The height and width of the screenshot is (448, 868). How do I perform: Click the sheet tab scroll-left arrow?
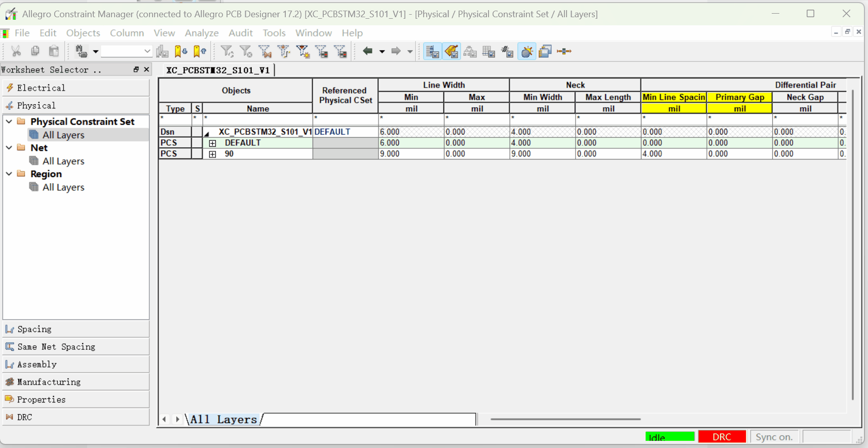[x=164, y=419]
